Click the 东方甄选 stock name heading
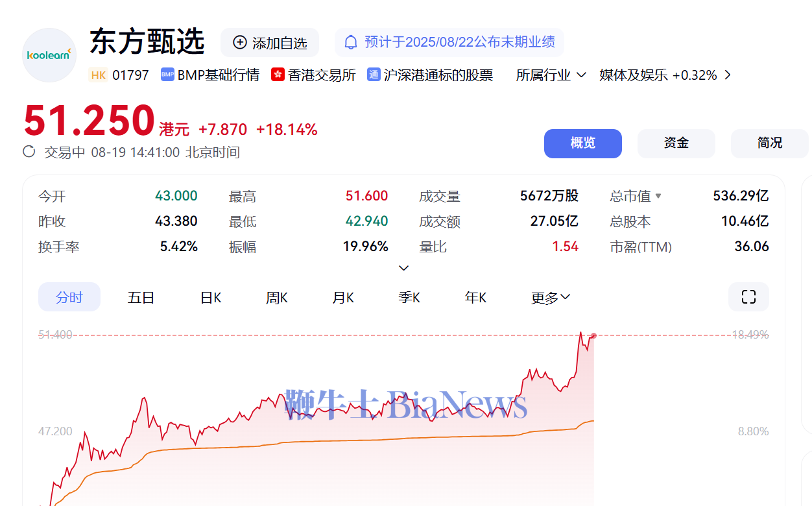Viewport: 812px width, 506px height. (x=147, y=42)
